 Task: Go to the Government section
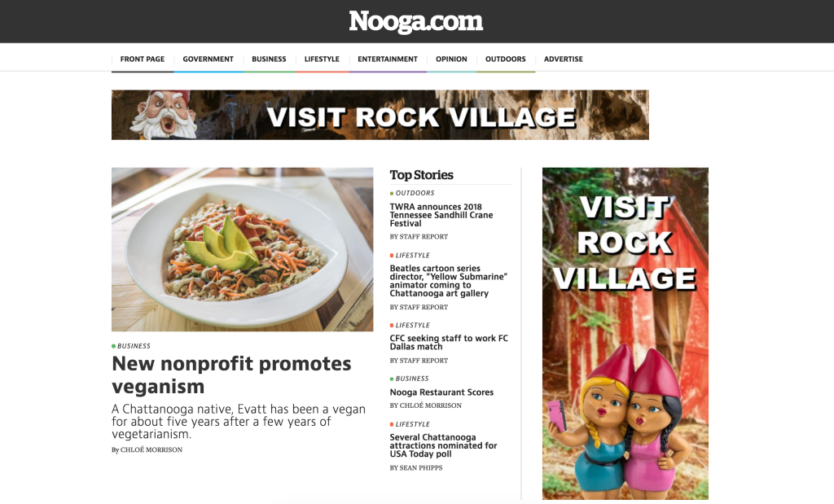(208, 59)
